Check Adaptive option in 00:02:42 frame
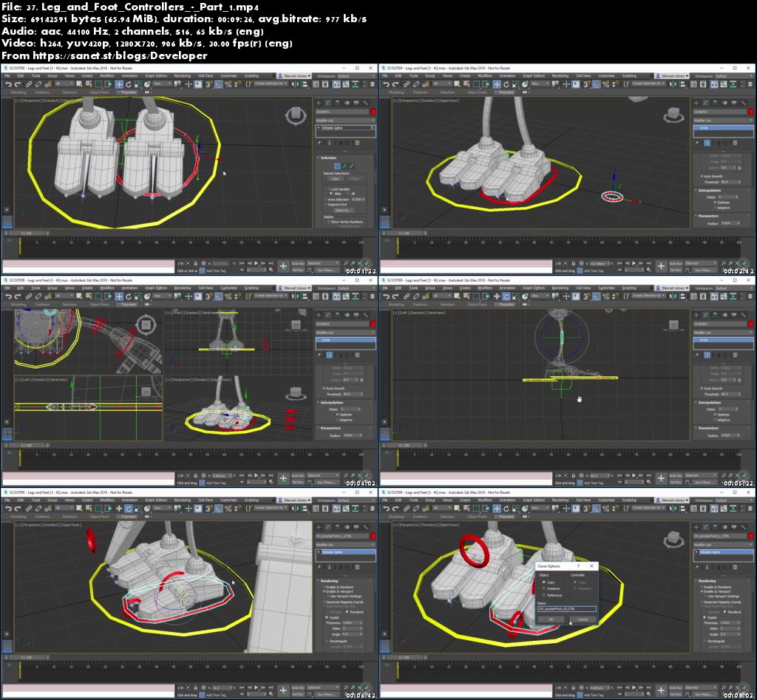The height and width of the screenshot is (700, 757). click(x=715, y=208)
